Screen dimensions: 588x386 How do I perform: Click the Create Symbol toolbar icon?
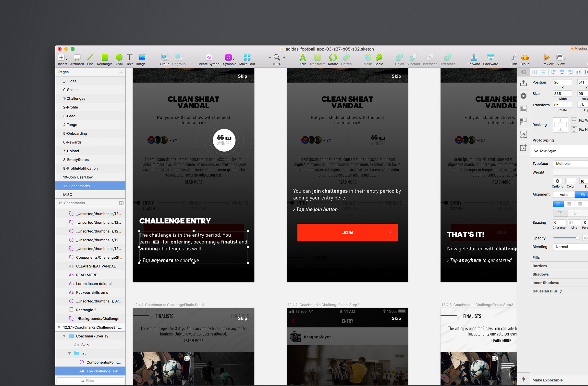pyautogui.click(x=209, y=58)
